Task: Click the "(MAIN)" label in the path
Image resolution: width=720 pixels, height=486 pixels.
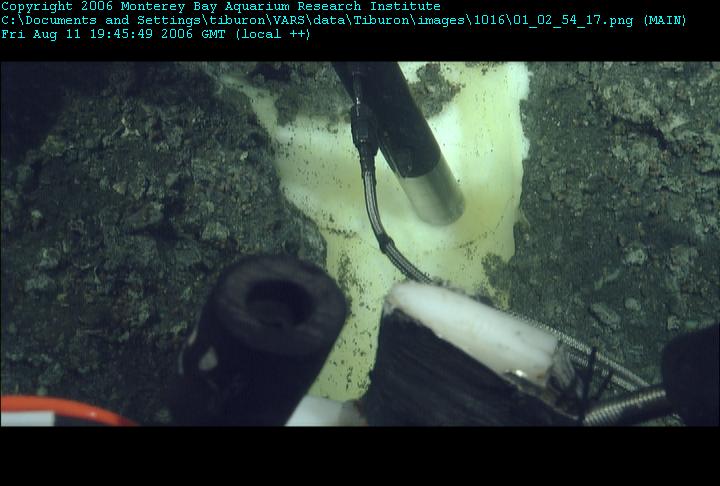Action: point(664,21)
